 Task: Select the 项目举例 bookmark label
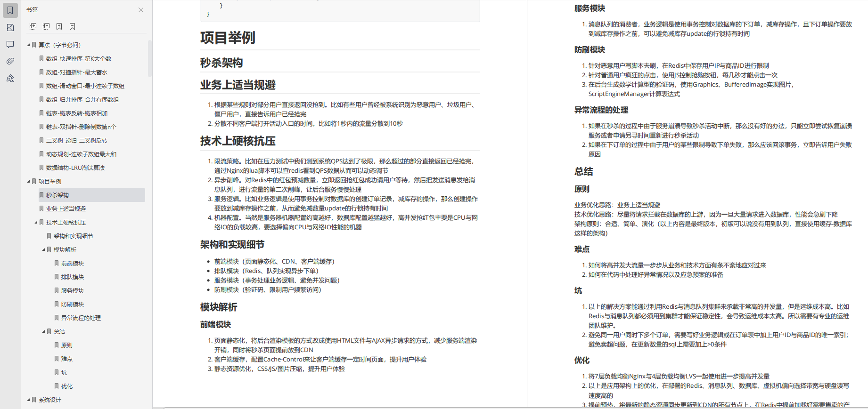pyautogui.click(x=50, y=182)
